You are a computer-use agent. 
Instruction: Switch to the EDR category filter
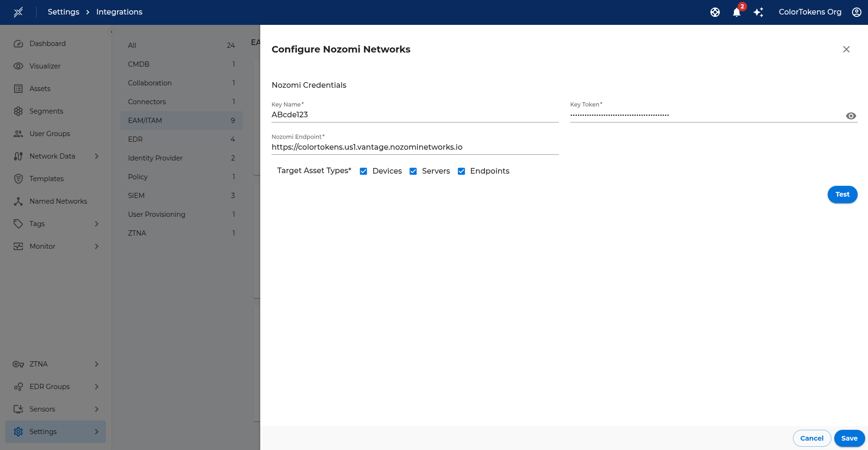coord(136,139)
